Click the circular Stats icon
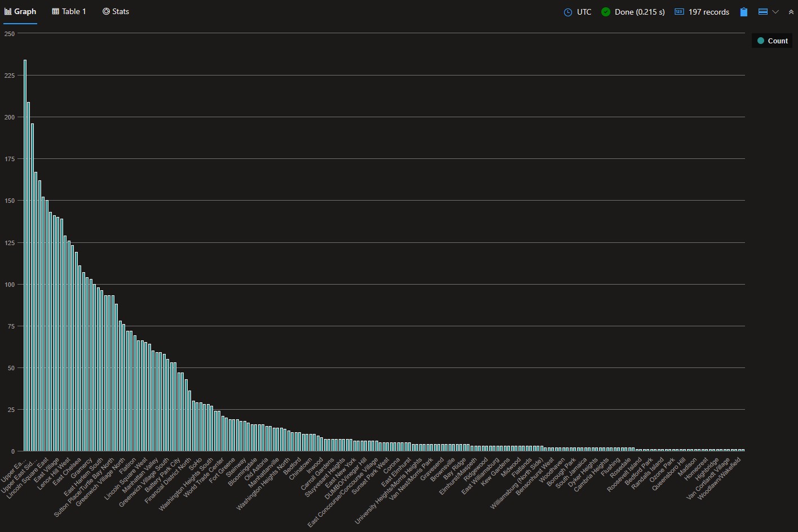The image size is (798, 532). (x=106, y=11)
